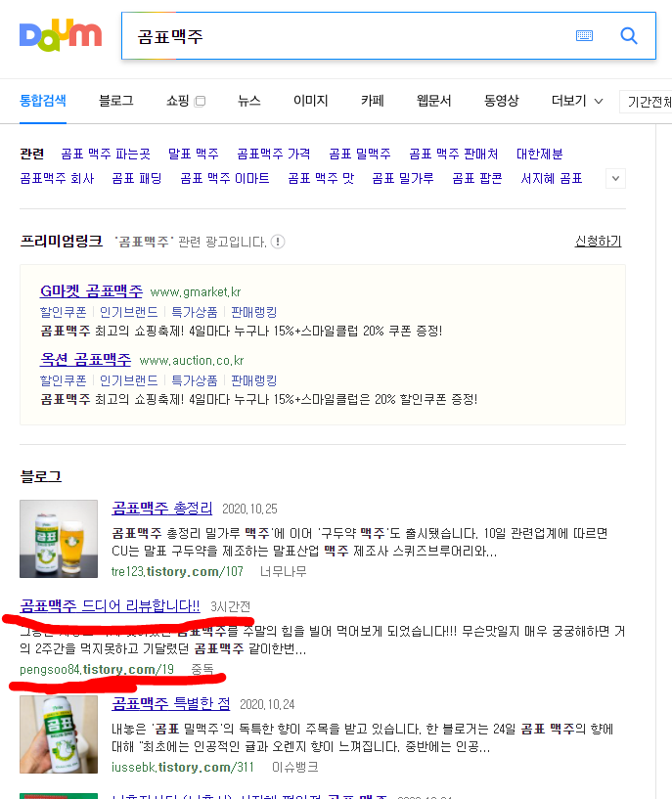Screen dimensions: 672x799
Task: Click related search 대한제분
Action: pyautogui.click(x=540, y=154)
